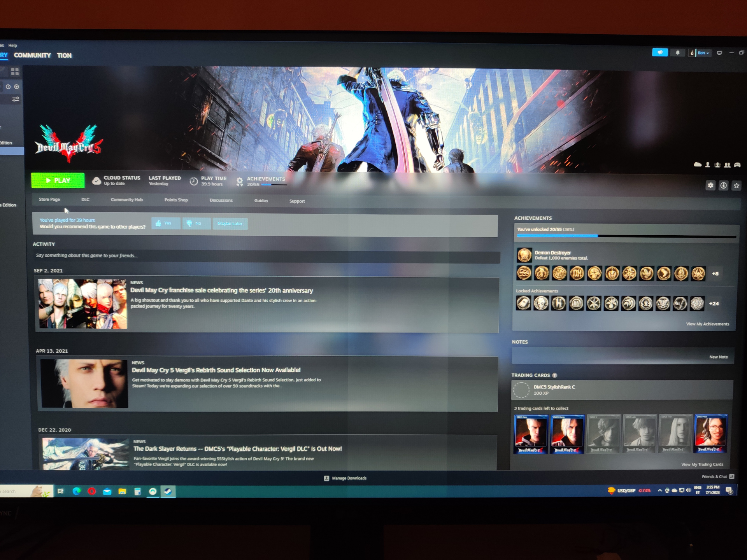Open the account dropdown next to avatar
The width and height of the screenshot is (747, 560).
(703, 53)
